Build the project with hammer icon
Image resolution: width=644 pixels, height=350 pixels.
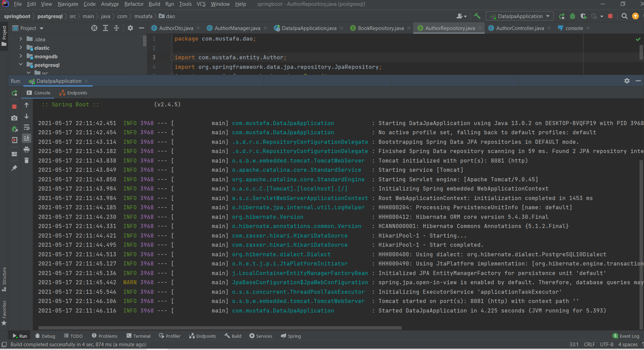477,16
